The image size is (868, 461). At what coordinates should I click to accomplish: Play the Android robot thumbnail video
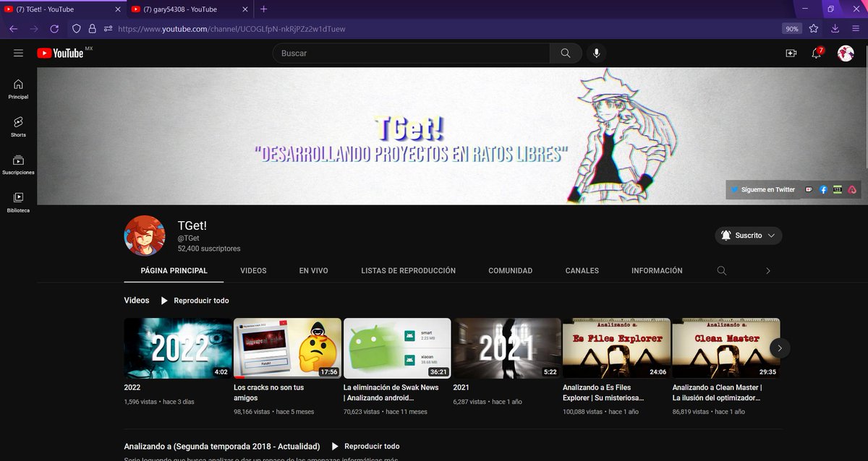pyautogui.click(x=397, y=348)
